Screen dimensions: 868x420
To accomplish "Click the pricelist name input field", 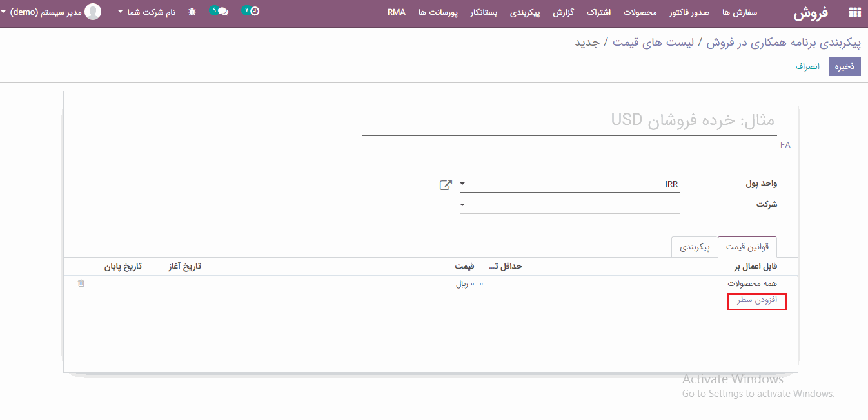I will (569, 120).
